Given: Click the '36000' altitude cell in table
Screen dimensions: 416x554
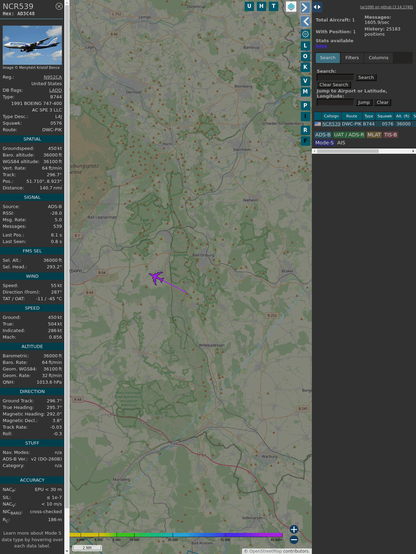Looking at the screenshot, I should pyautogui.click(x=403, y=124).
